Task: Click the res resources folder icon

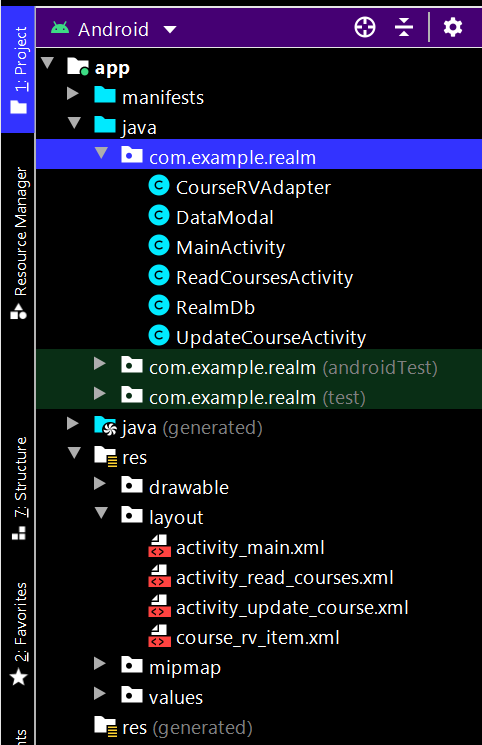Action: (x=105, y=456)
